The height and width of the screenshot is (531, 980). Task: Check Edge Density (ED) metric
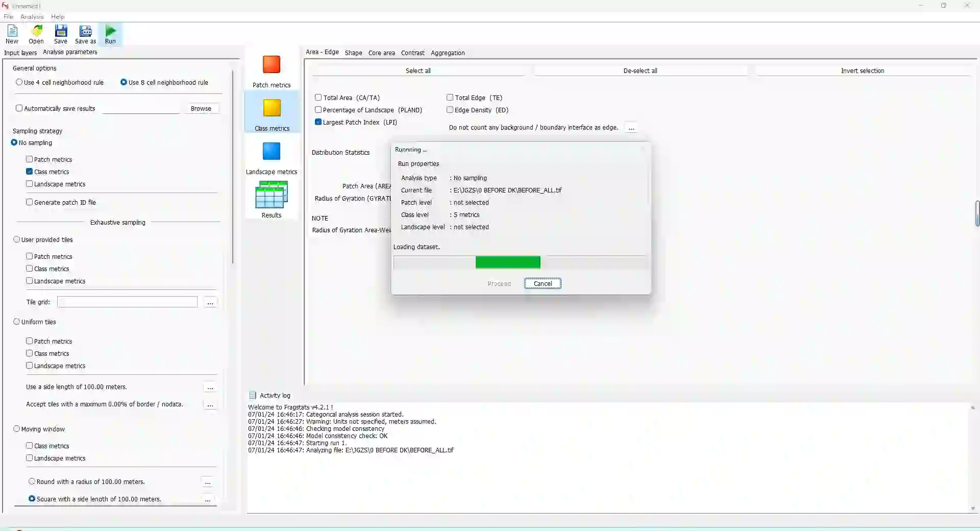tap(450, 110)
